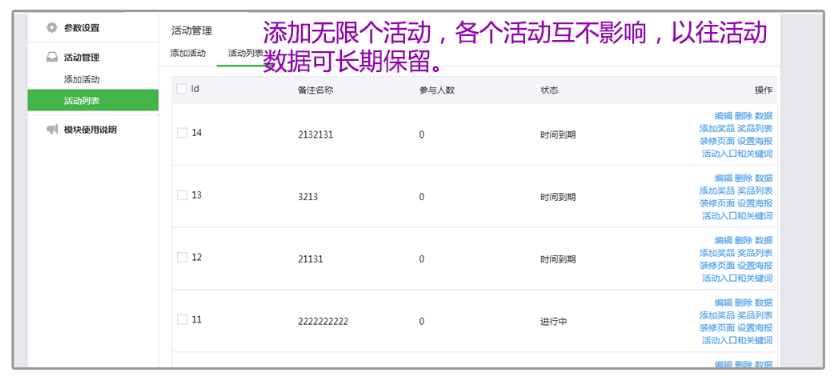Image resolution: width=836 pixels, height=384 pixels.
Task: Click the 活动管理 page heading
Action: click(191, 31)
